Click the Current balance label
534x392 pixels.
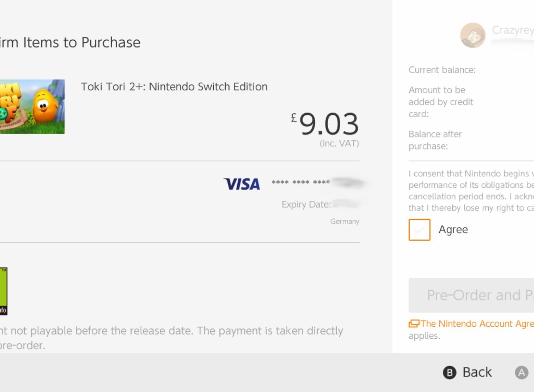click(442, 70)
